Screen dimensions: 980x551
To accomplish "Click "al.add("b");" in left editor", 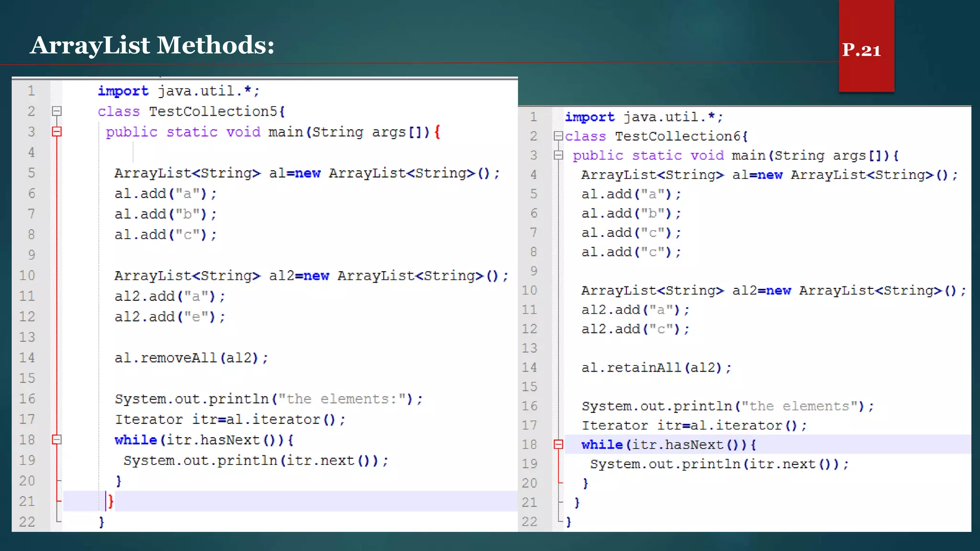I will coord(166,214).
